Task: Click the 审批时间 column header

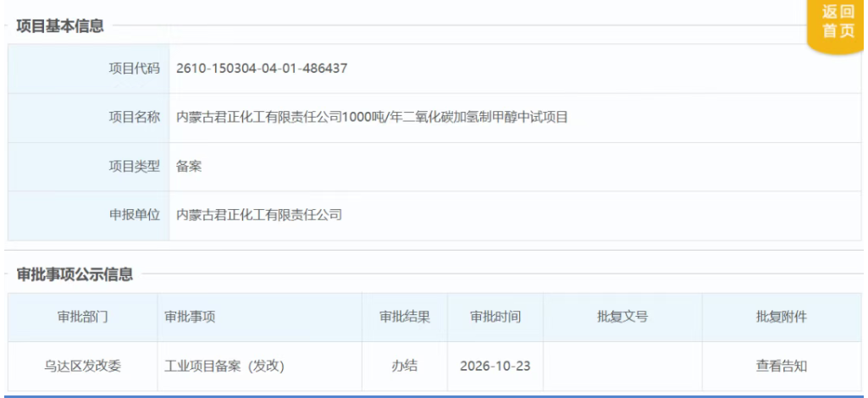Action: [x=495, y=318]
